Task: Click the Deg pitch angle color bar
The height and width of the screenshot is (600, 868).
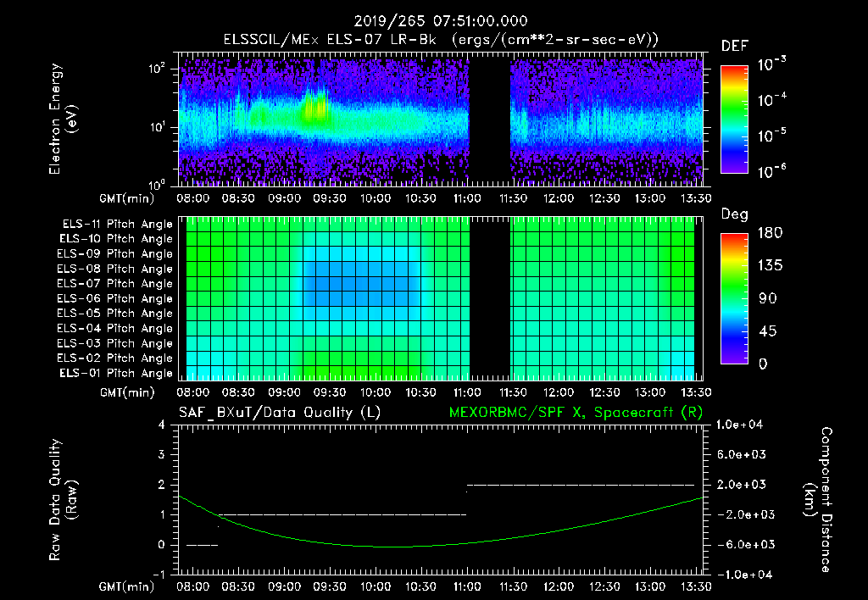Action: click(x=734, y=298)
